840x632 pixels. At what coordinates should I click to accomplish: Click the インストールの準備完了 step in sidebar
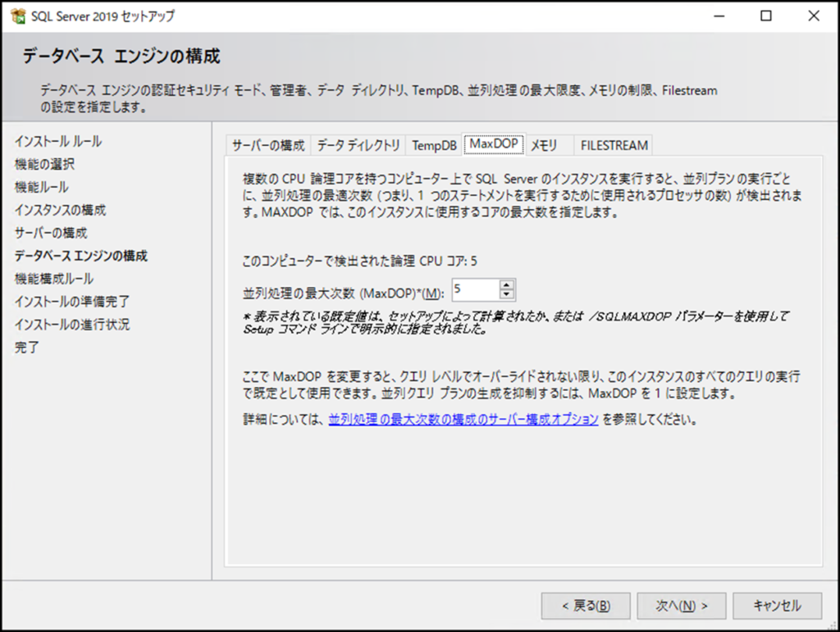coord(72,302)
